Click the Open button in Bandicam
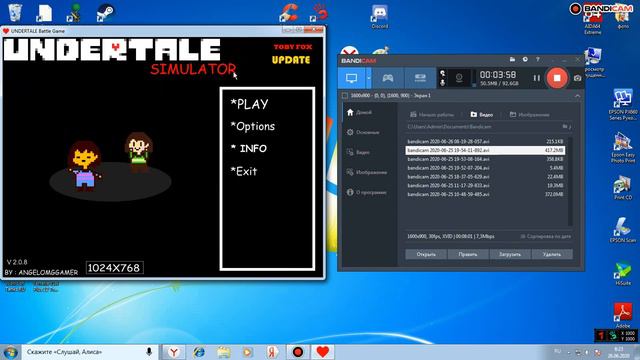Viewport: 640px width, 360px height. (x=426, y=254)
